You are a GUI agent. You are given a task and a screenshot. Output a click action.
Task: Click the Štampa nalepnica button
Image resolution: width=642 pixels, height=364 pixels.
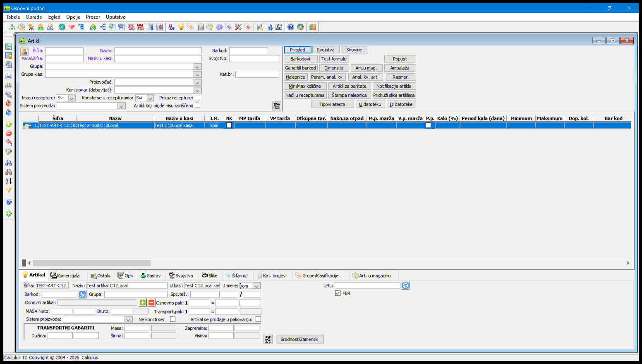tap(349, 95)
